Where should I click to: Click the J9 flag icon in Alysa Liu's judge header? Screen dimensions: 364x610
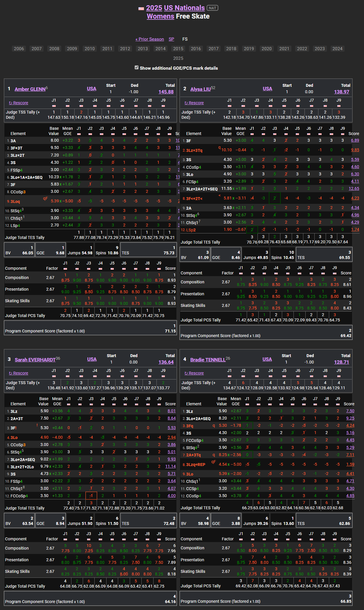click(x=339, y=106)
